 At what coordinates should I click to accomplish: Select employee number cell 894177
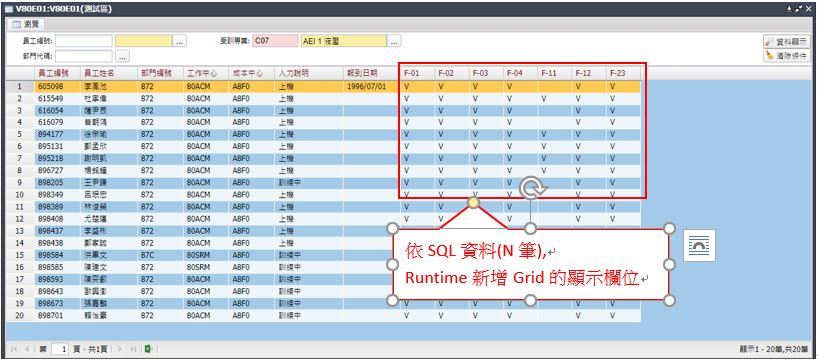[x=58, y=135]
